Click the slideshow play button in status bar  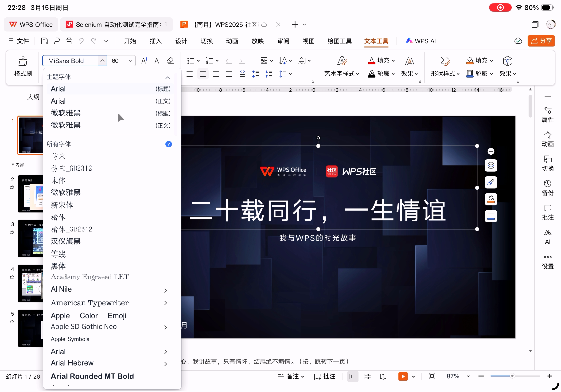point(403,376)
